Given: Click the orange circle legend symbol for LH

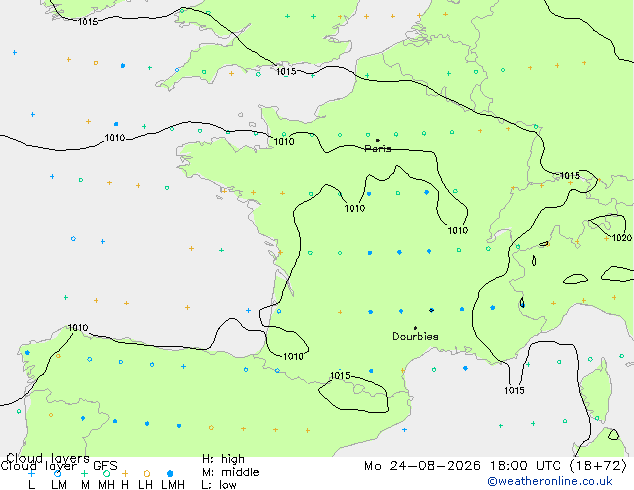Looking at the screenshot, I should 147,473.
